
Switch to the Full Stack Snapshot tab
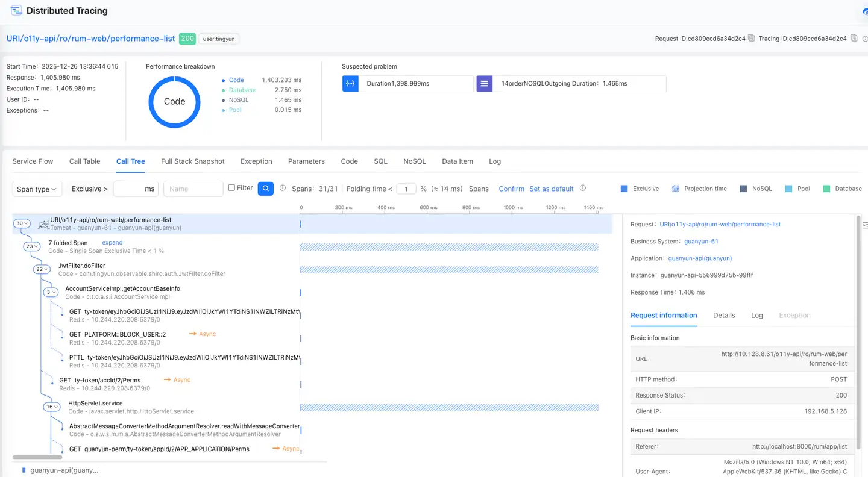point(192,161)
